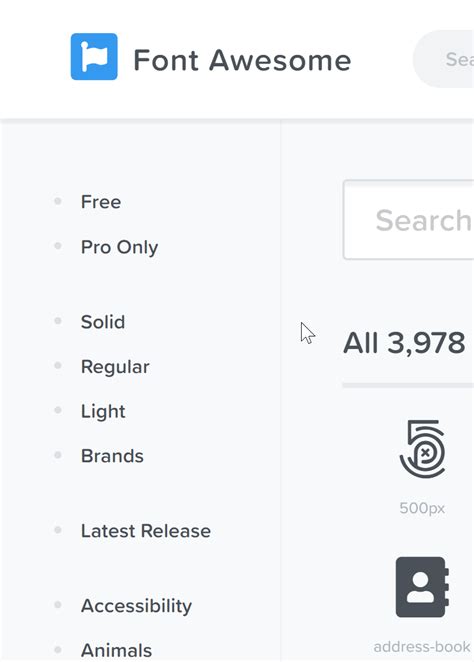Enable the Brands style filter
Screen dimensions: 474x662
(x=112, y=456)
